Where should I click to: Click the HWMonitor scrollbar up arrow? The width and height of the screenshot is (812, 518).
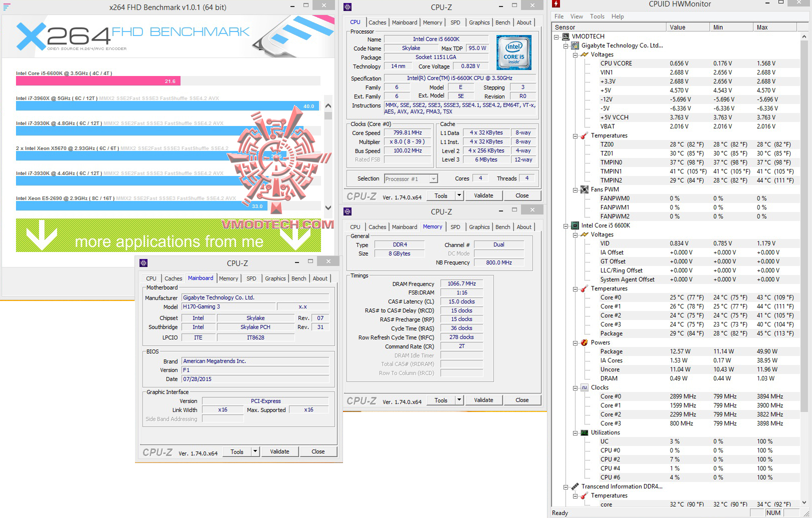(x=804, y=36)
